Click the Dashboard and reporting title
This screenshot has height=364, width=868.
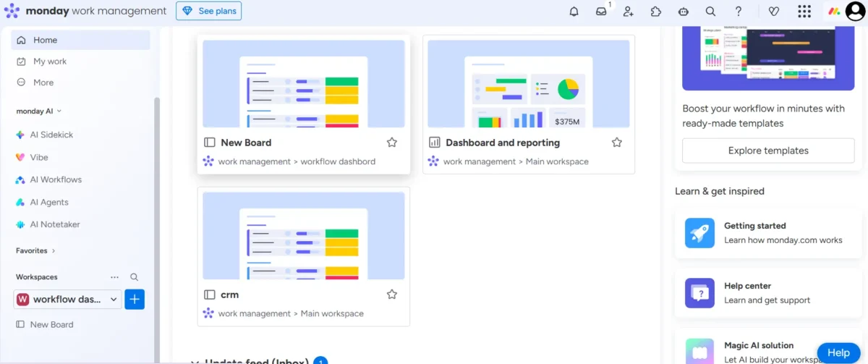coord(503,143)
